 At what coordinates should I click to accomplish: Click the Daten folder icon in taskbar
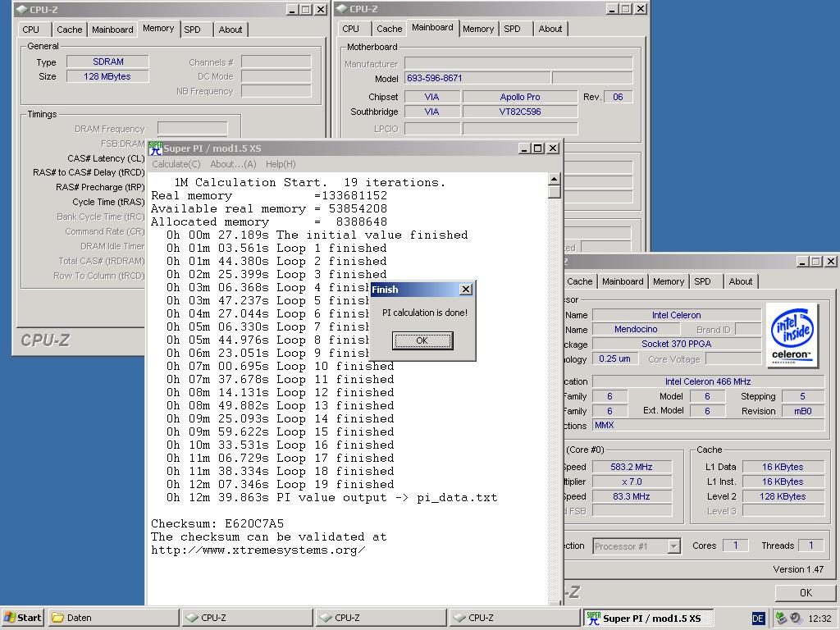pos(57,618)
